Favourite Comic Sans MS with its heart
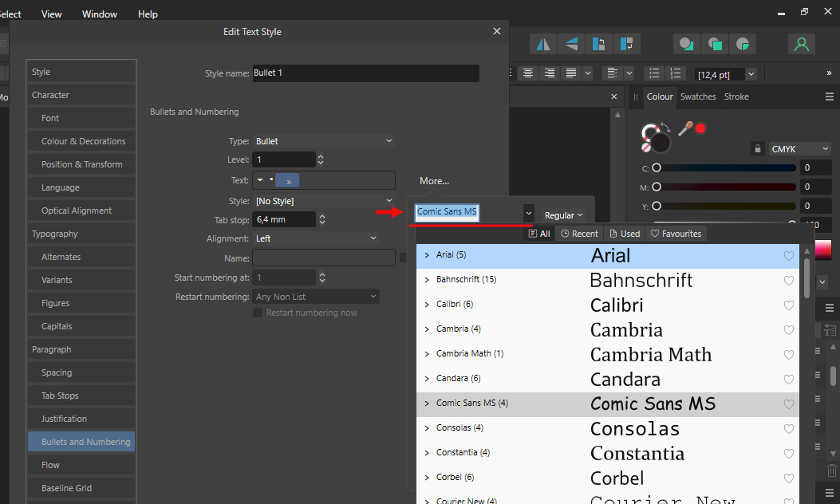 [789, 404]
